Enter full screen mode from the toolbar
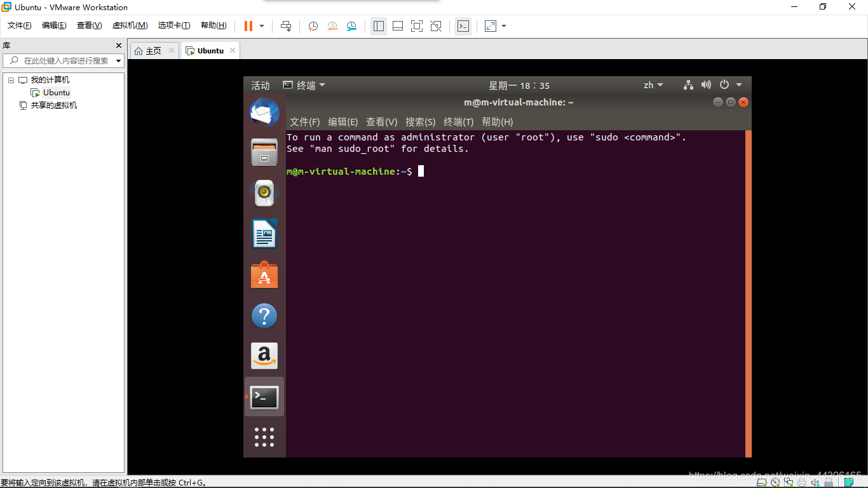 click(417, 26)
